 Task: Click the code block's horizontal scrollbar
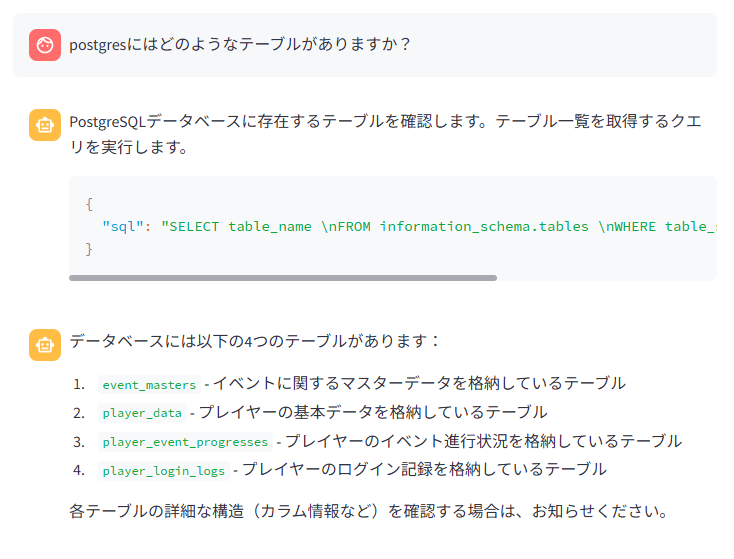283,277
